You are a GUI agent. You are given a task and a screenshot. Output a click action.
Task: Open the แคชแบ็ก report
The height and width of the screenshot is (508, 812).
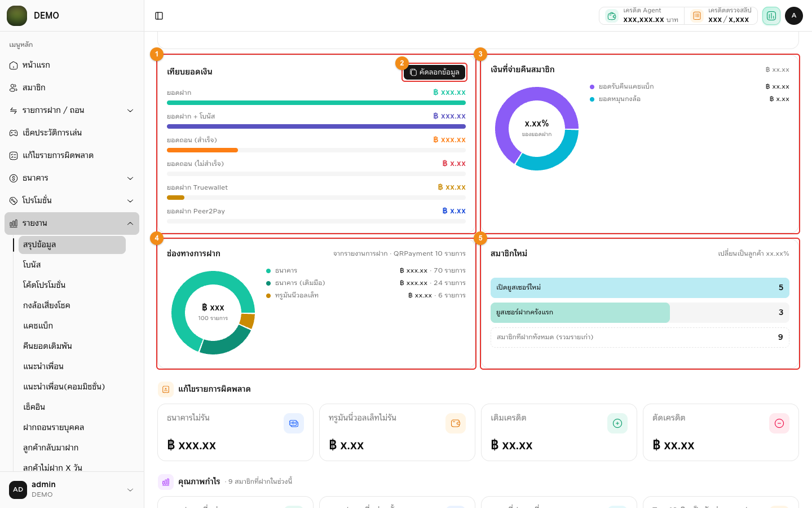tap(72, 326)
